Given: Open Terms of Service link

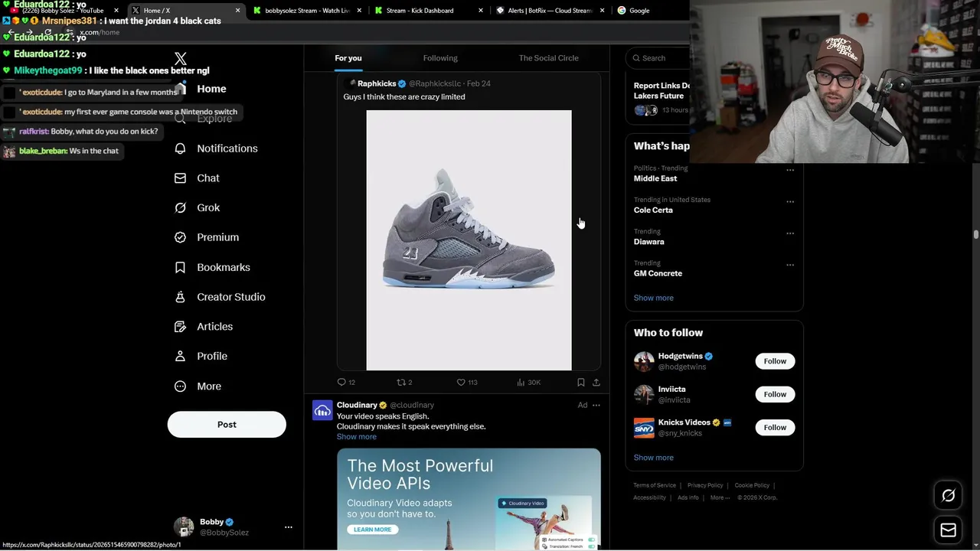Looking at the screenshot, I should point(655,485).
